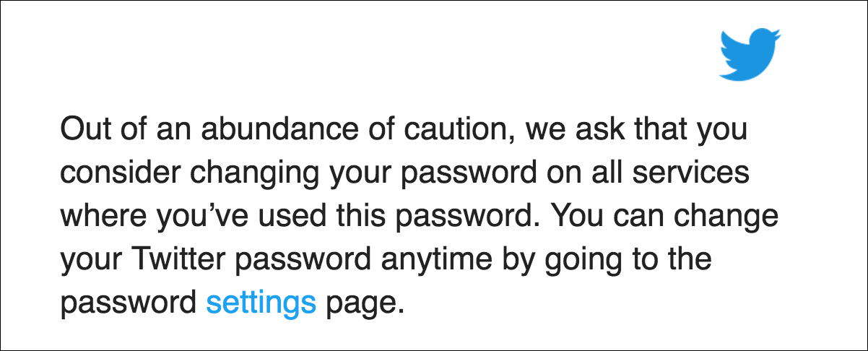Click the word "caution" in the first line

[456, 130]
